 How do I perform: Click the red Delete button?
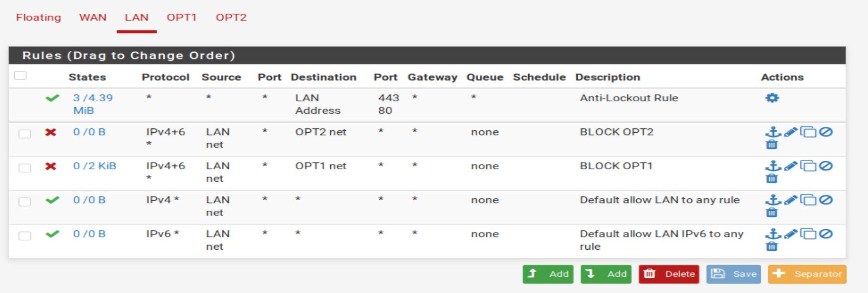669,274
